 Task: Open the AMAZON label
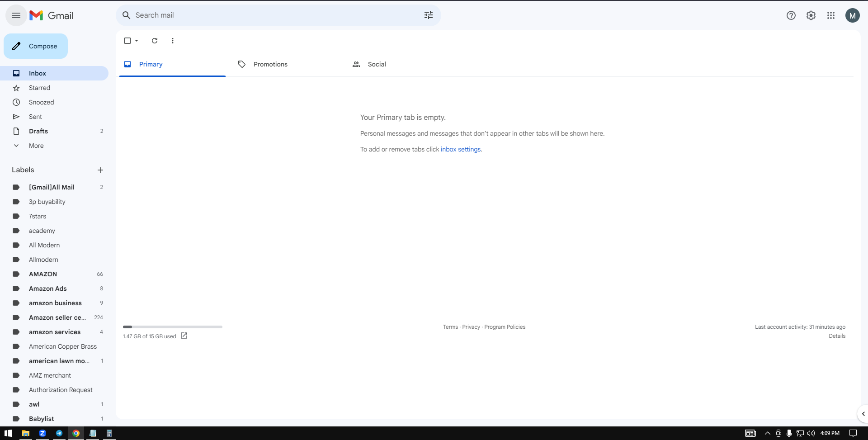(54, 274)
